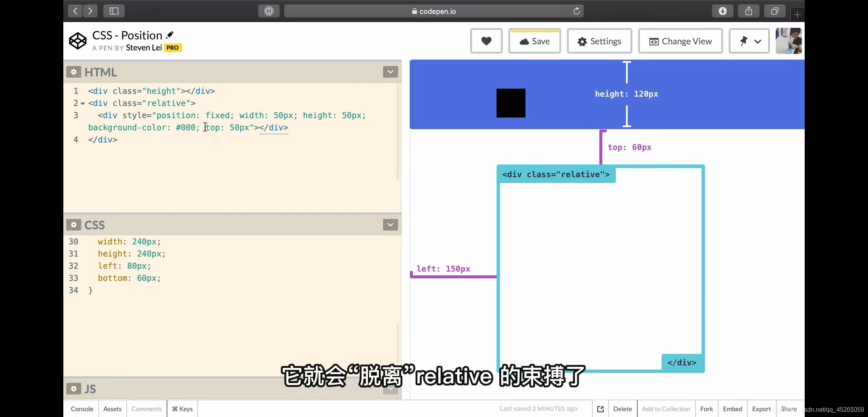The height and width of the screenshot is (417, 868).
Task: Save the pen
Action: 534,41
